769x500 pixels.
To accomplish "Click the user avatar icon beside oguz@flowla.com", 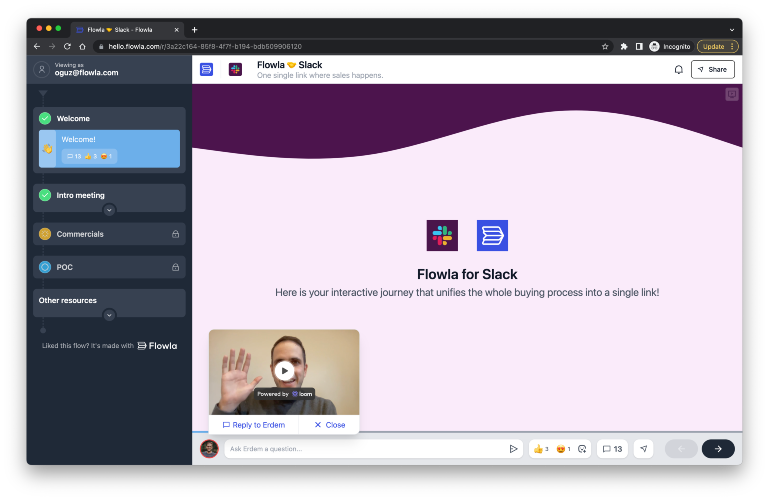I will pyautogui.click(x=42, y=70).
